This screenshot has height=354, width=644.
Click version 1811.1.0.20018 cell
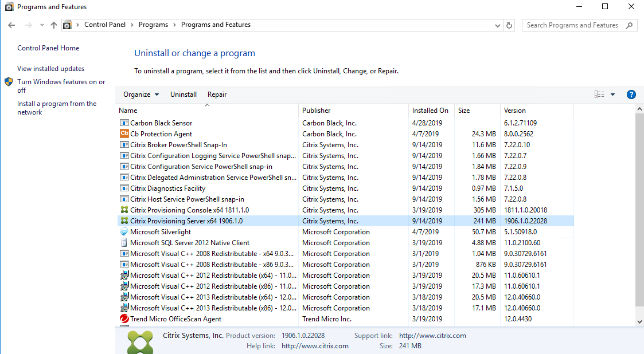pos(525,210)
